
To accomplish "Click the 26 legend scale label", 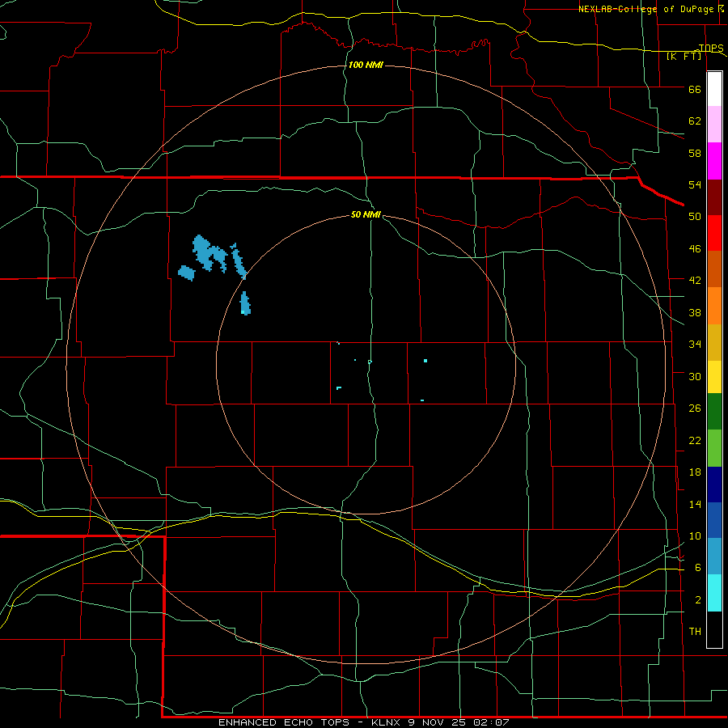I will coord(695,408).
